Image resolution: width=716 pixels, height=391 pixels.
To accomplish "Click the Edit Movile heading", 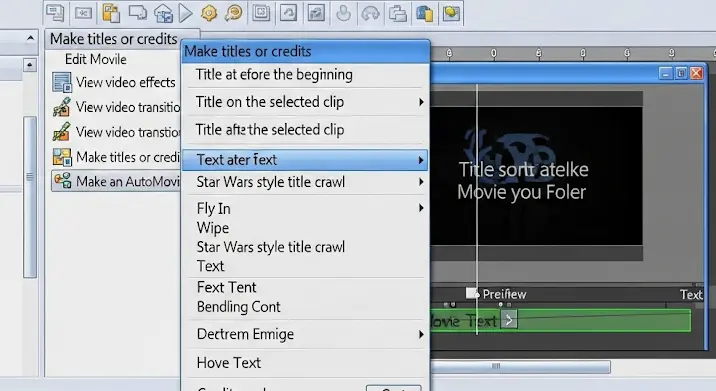I will click(x=95, y=59).
